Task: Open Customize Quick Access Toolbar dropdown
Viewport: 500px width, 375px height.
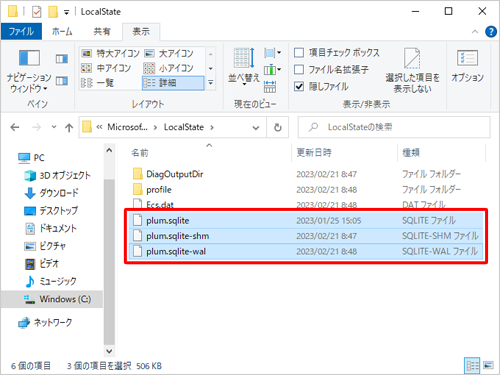Action: 67,13
